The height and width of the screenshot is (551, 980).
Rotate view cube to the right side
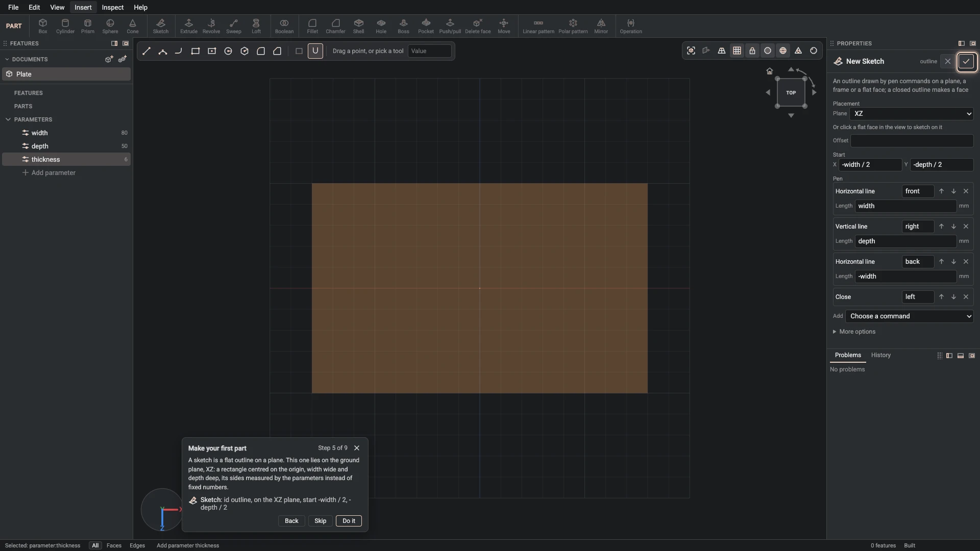815,92
